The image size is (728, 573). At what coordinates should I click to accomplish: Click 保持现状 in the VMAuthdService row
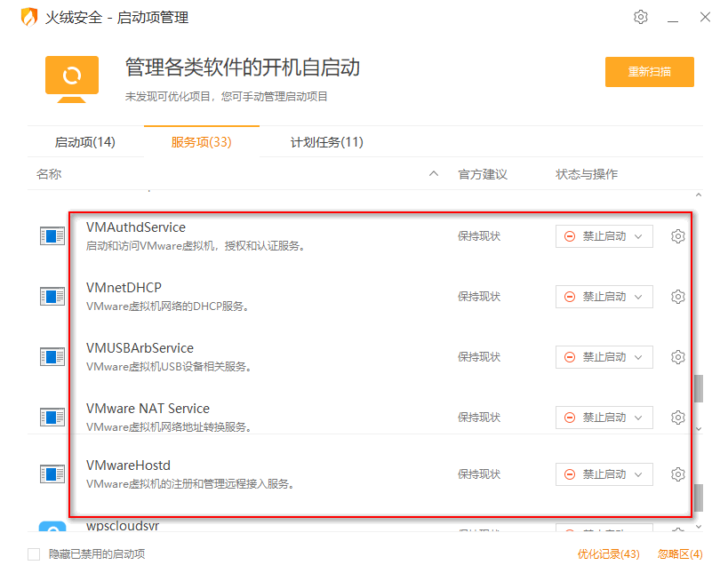(479, 236)
